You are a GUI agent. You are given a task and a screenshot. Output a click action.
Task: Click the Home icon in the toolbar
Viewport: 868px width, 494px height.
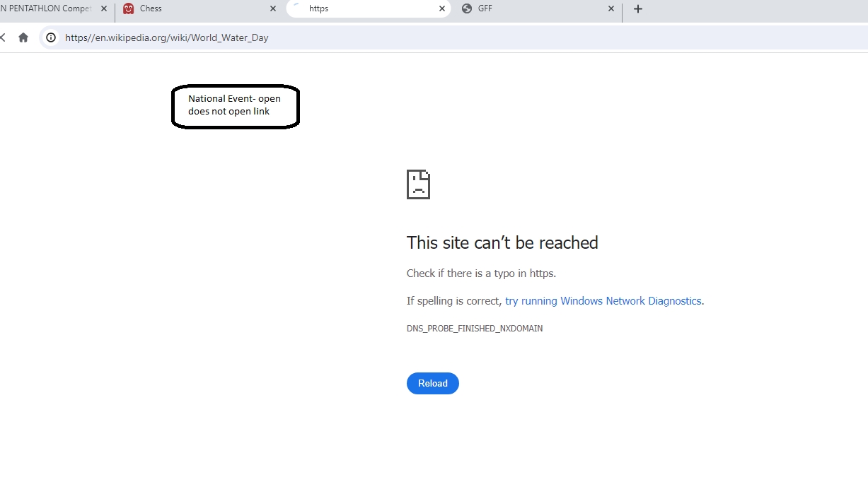point(23,37)
